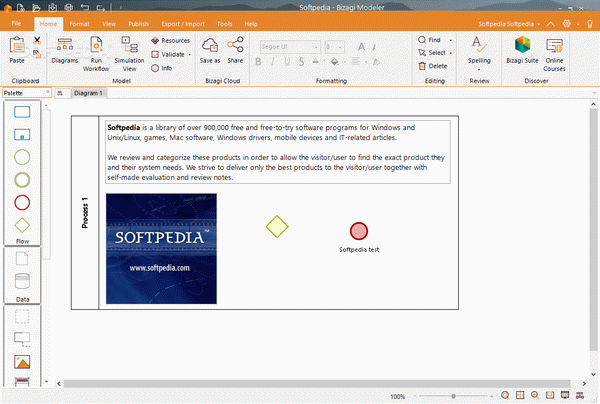The width and height of the screenshot is (600, 404).
Task: Open the Help tab
Action: pos(251,24)
